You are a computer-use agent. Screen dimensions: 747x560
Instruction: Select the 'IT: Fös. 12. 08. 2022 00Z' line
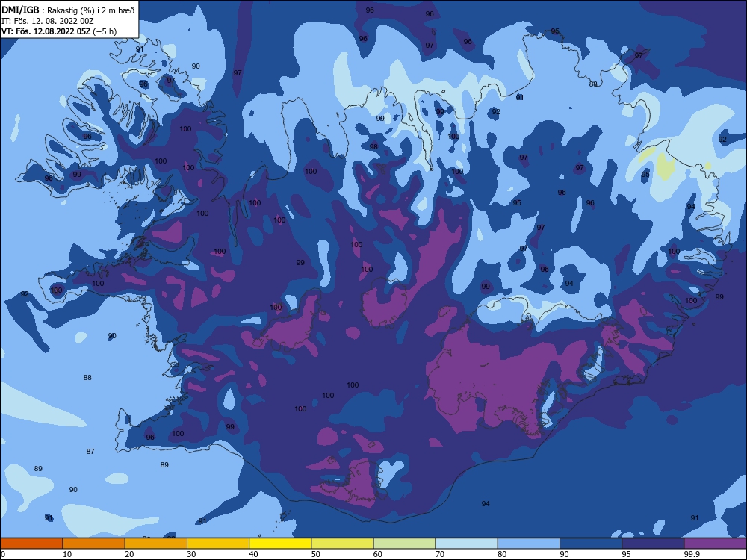(48, 21)
